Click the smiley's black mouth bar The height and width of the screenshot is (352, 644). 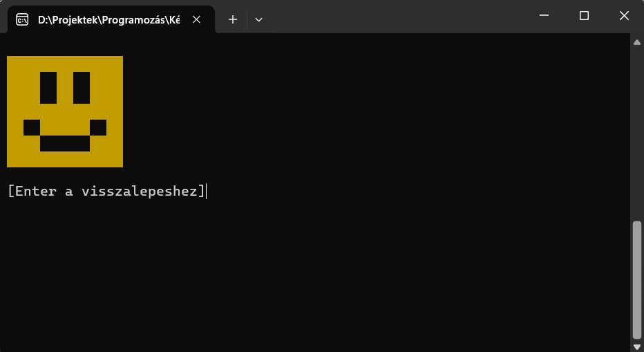coord(65,144)
